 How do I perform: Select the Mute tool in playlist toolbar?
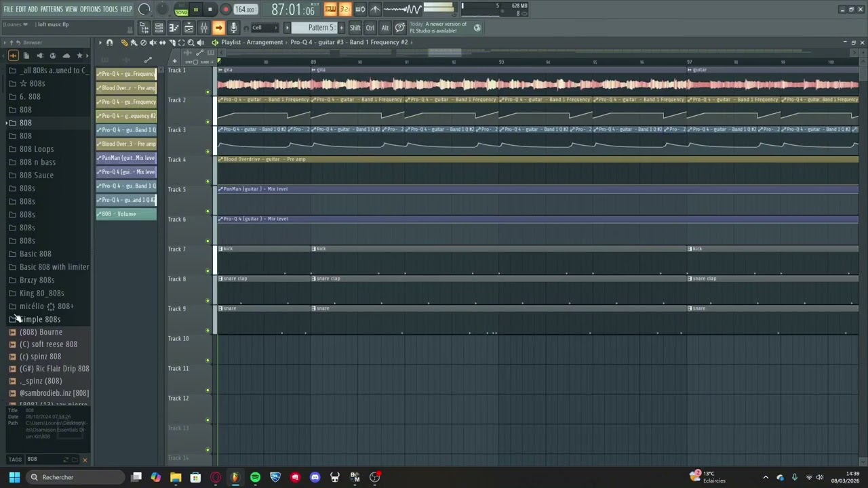pyautogui.click(x=153, y=43)
